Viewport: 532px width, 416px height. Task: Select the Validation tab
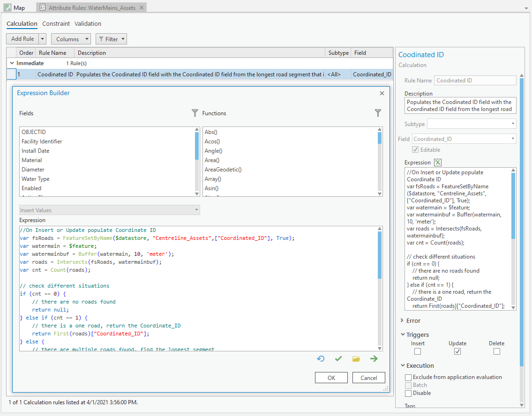[x=88, y=23]
